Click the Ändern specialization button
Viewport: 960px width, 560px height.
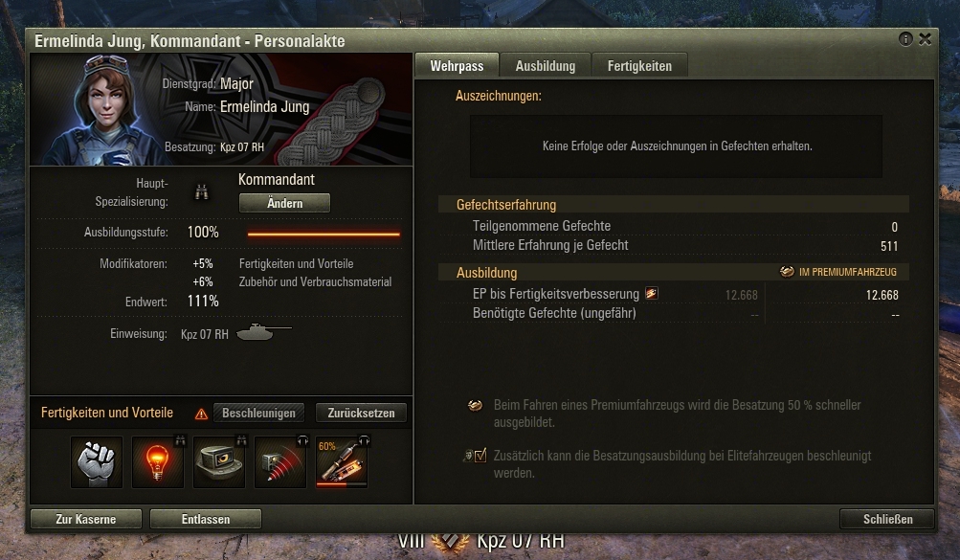coord(284,203)
